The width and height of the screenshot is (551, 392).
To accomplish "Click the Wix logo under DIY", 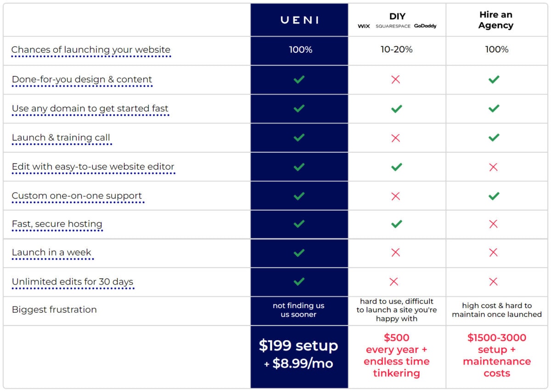I will pyautogui.click(x=364, y=26).
